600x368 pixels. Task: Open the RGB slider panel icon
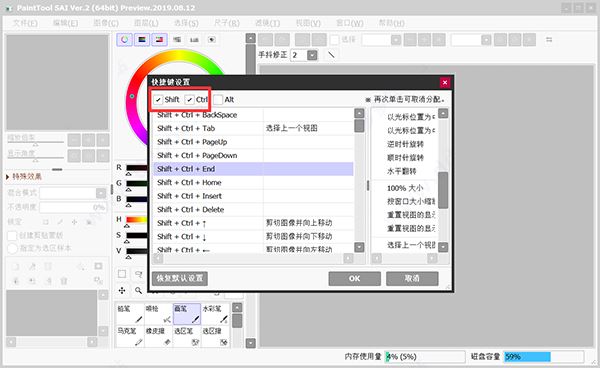142,39
